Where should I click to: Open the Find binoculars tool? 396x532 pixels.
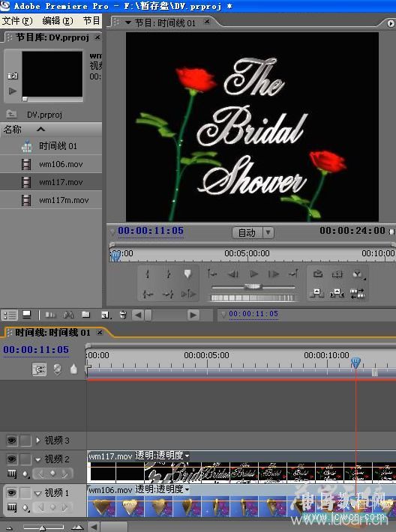pyautogui.click(x=68, y=315)
